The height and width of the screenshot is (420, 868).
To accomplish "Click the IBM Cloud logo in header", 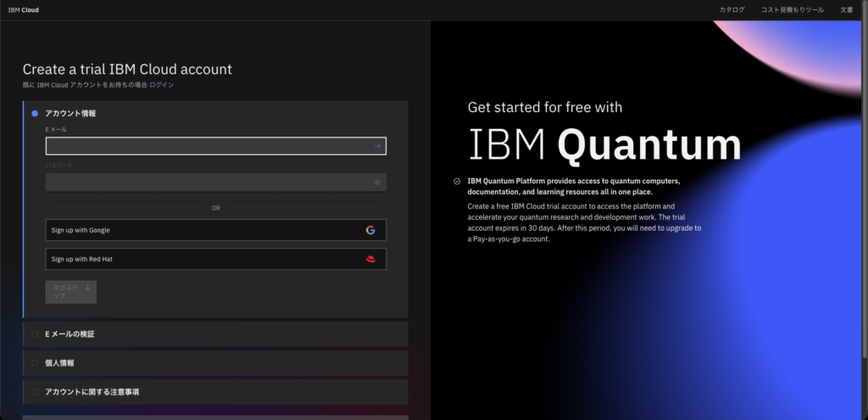I will coord(23,10).
